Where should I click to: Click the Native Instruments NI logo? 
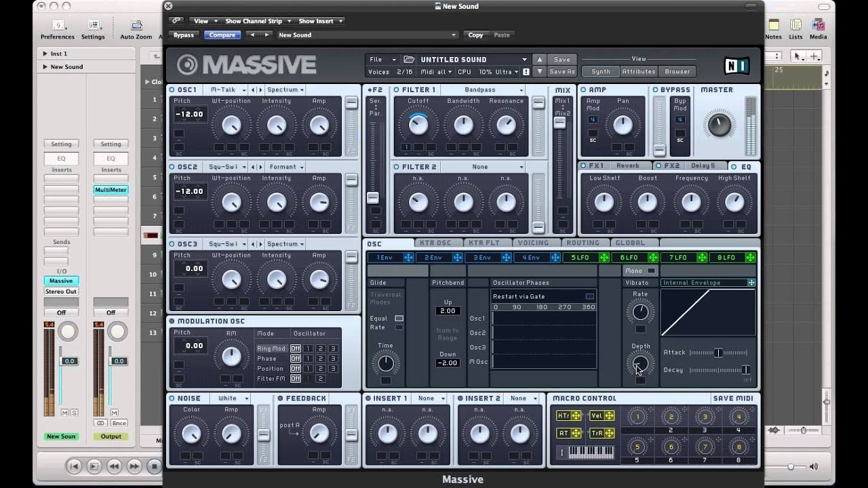(x=736, y=65)
